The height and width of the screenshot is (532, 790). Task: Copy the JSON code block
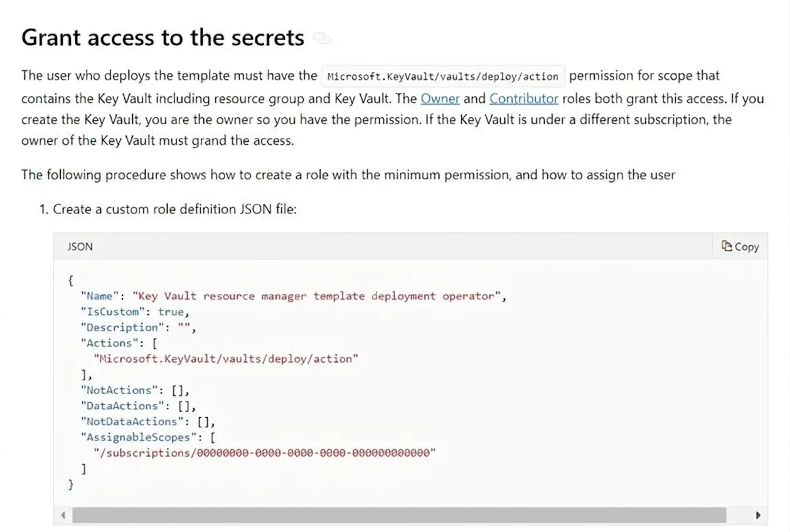pyautogui.click(x=740, y=247)
